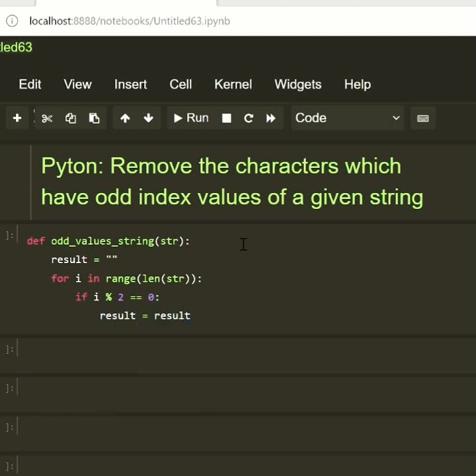The image size is (476, 476).
Task: Click the for i in range(len(str)) line
Action: coord(126,278)
